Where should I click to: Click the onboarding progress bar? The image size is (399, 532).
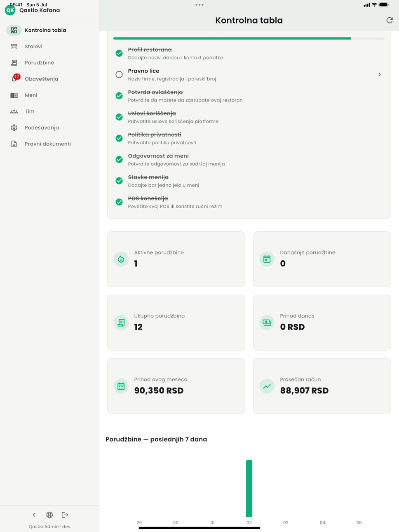249,38
